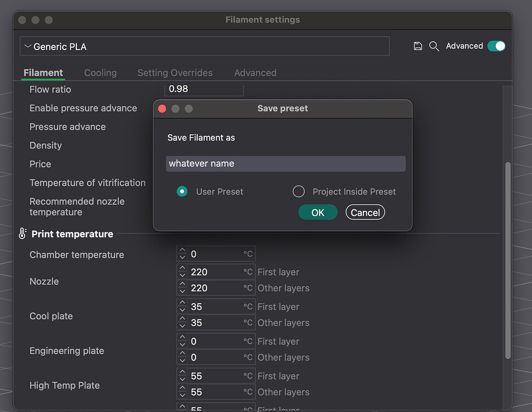Image resolution: width=532 pixels, height=412 pixels.
Task: Click the Enable pressure advance label
Action: pyautogui.click(x=83, y=108)
